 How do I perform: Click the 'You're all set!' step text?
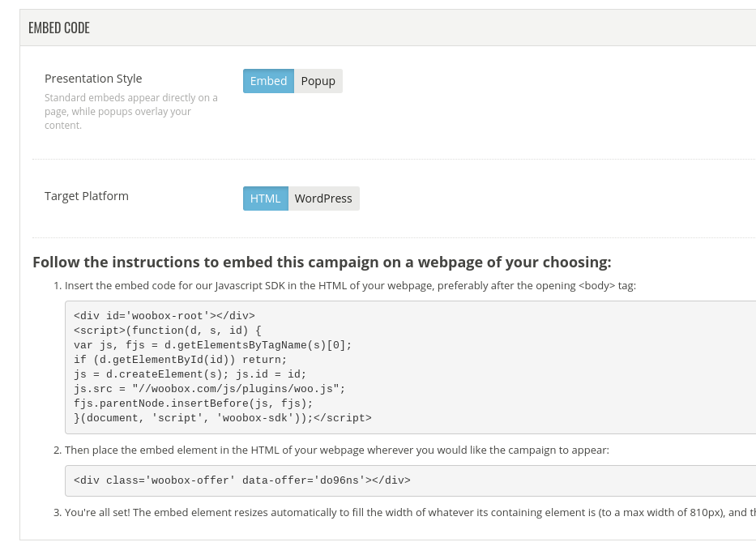point(410,513)
